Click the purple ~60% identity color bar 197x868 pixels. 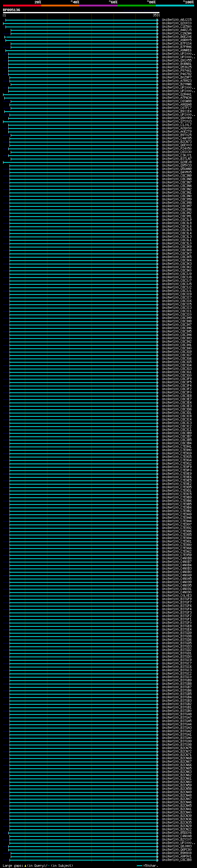(99, 6)
